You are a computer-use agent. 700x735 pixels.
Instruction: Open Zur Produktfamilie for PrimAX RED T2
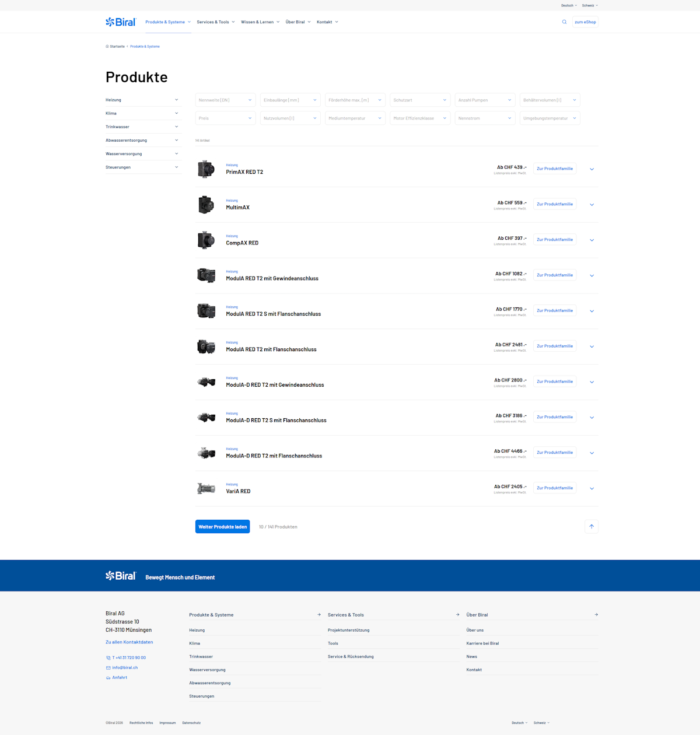[555, 169]
